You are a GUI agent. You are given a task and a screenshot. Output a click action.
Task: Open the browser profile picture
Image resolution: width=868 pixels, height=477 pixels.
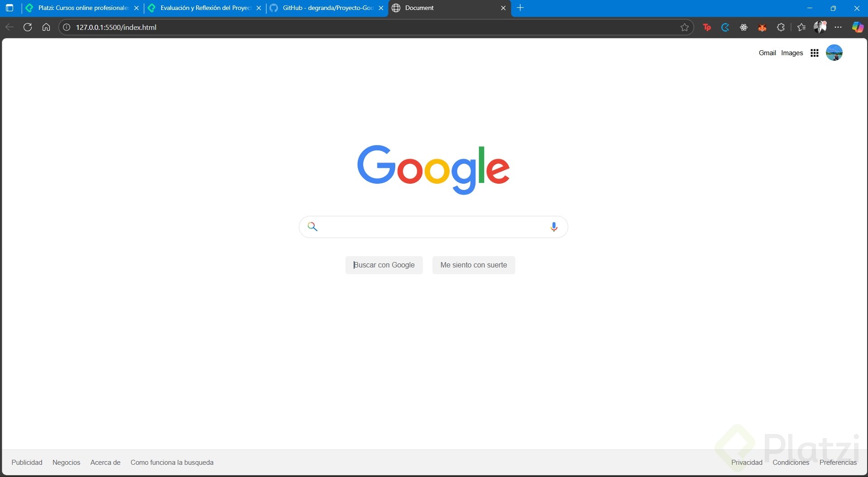click(x=820, y=27)
